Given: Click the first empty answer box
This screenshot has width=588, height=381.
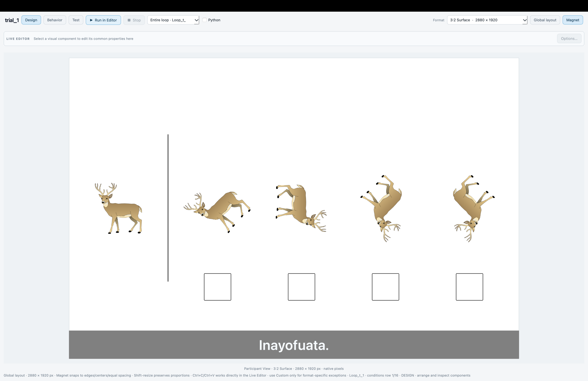Looking at the screenshot, I should click(218, 287).
